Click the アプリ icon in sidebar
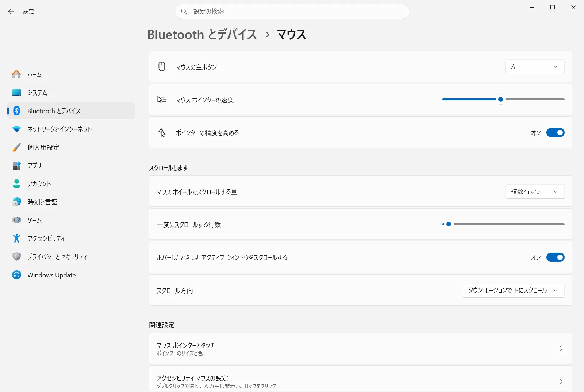584x392 pixels. [x=16, y=166]
